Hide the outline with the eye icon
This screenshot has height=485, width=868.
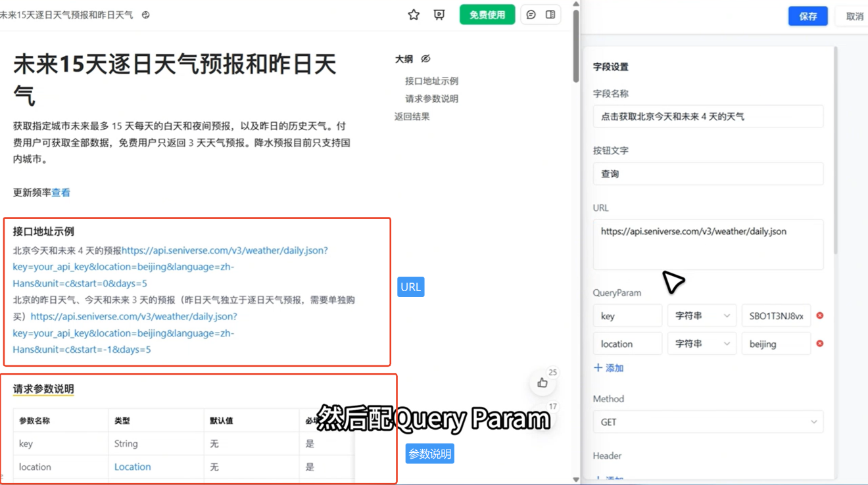point(426,59)
